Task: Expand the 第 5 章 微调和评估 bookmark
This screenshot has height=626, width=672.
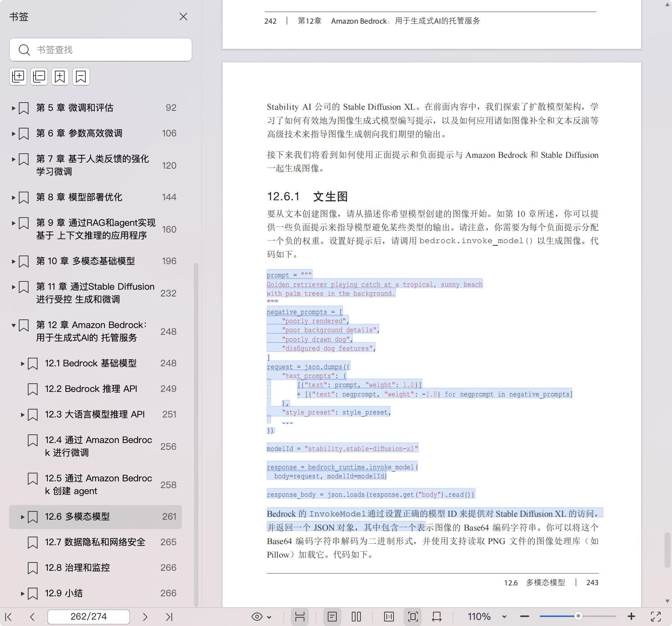Action: [x=14, y=108]
